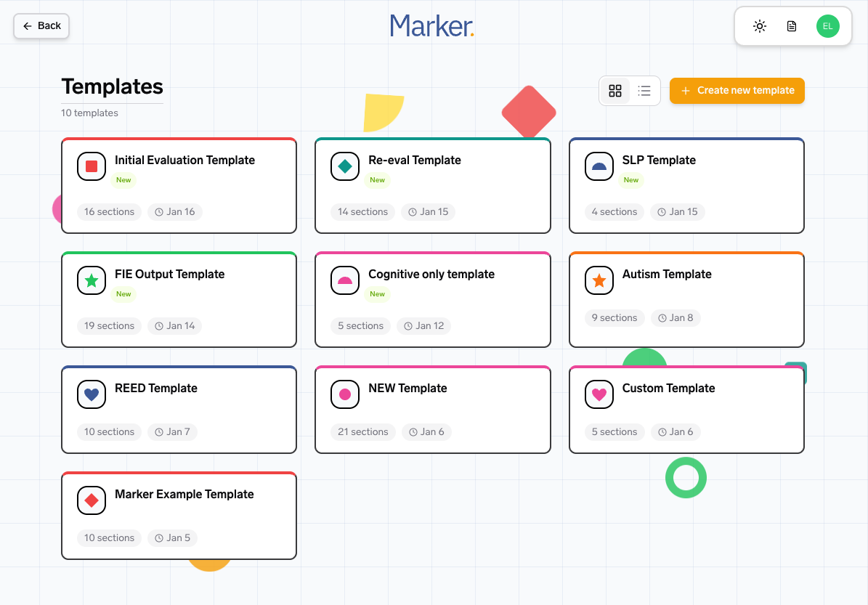Go back using the Back button
The image size is (868, 605).
point(41,26)
